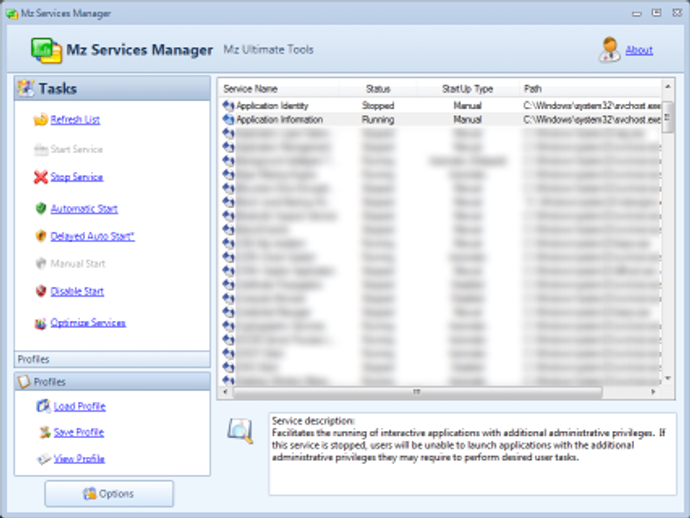Click the Refresh List hand icon
Image resolution: width=690 pixels, height=518 pixels.
pos(40,119)
